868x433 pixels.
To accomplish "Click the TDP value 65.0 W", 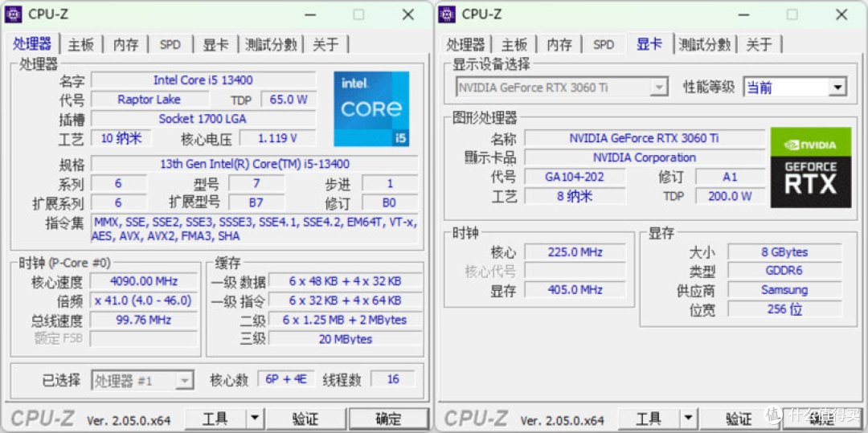I will pyautogui.click(x=289, y=100).
